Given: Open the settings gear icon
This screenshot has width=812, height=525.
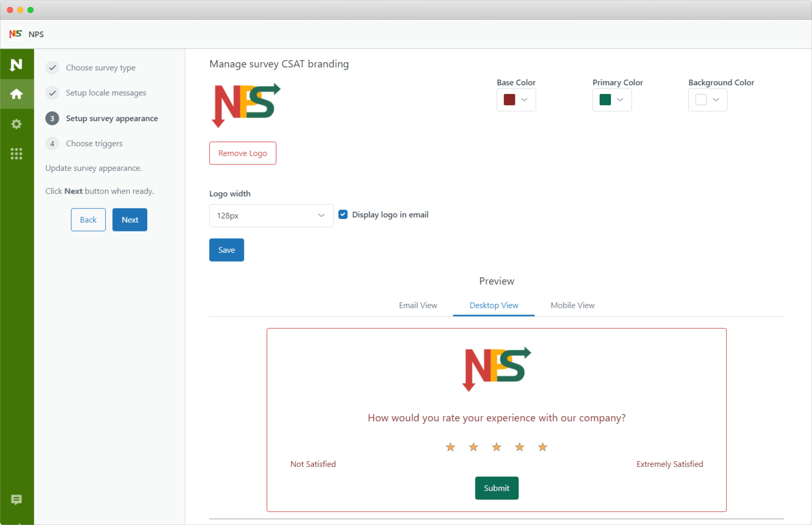Looking at the screenshot, I should point(16,124).
